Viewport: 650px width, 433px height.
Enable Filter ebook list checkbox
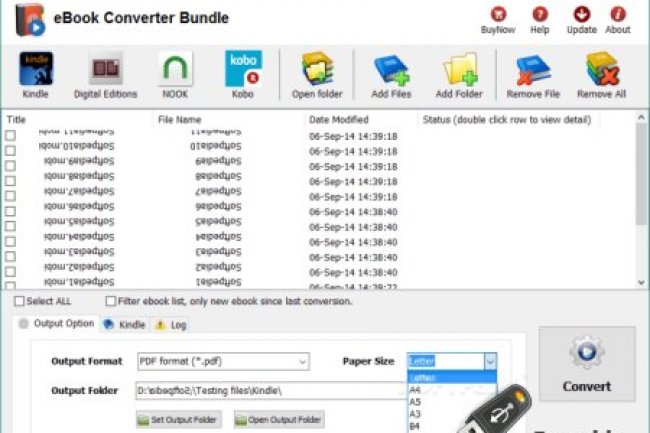click(x=111, y=301)
